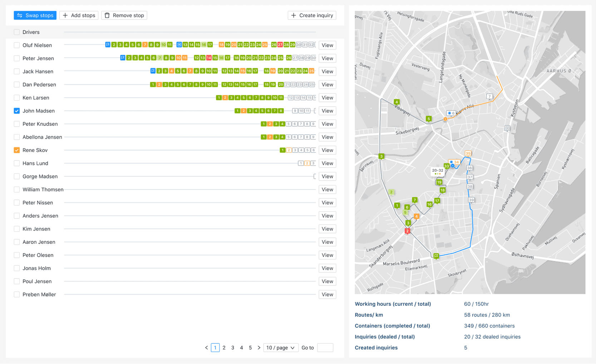
Task: Click View for Gorge Madsen
Action: (327, 176)
